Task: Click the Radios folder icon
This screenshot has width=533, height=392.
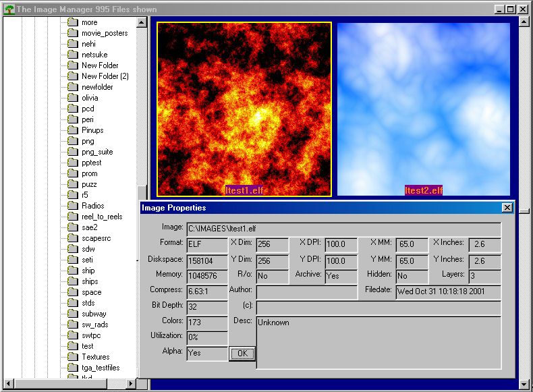Action: tap(72, 206)
